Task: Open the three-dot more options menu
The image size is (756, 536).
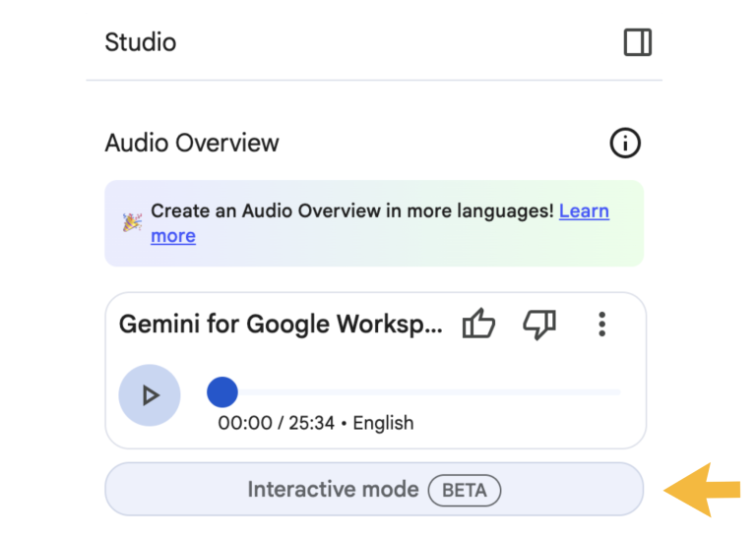Action: (602, 324)
